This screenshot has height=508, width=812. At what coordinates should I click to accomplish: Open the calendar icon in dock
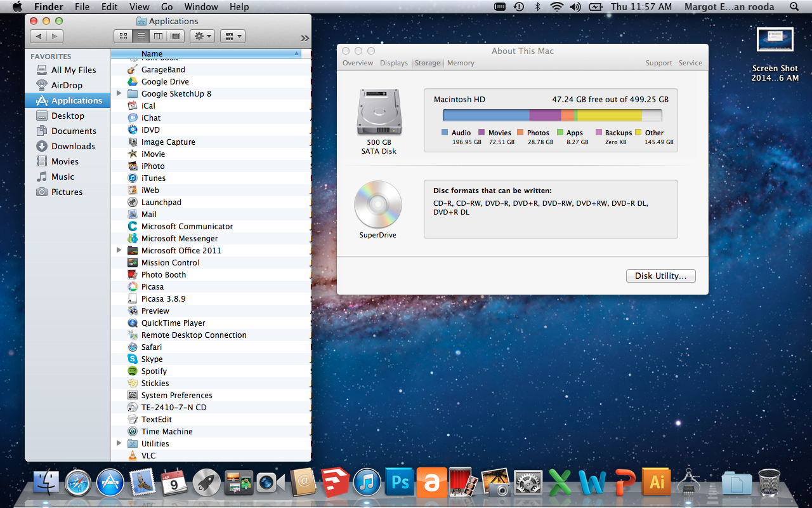(x=174, y=483)
